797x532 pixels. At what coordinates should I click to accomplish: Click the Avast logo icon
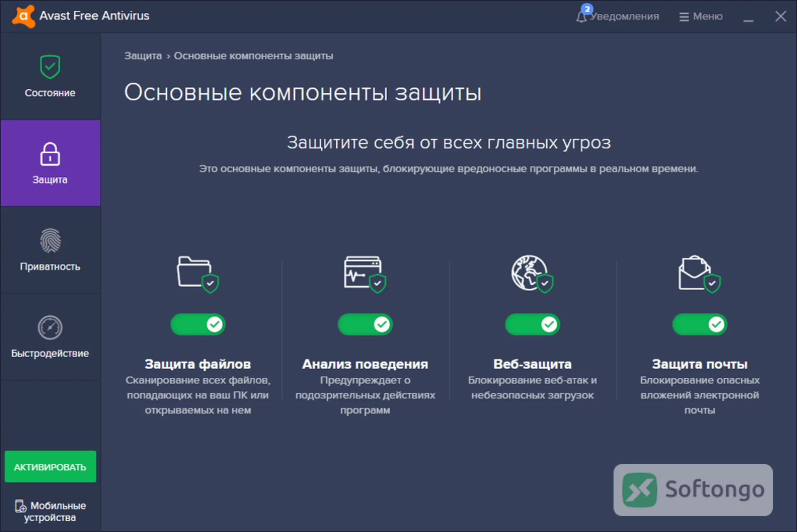(x=23, y=16)
